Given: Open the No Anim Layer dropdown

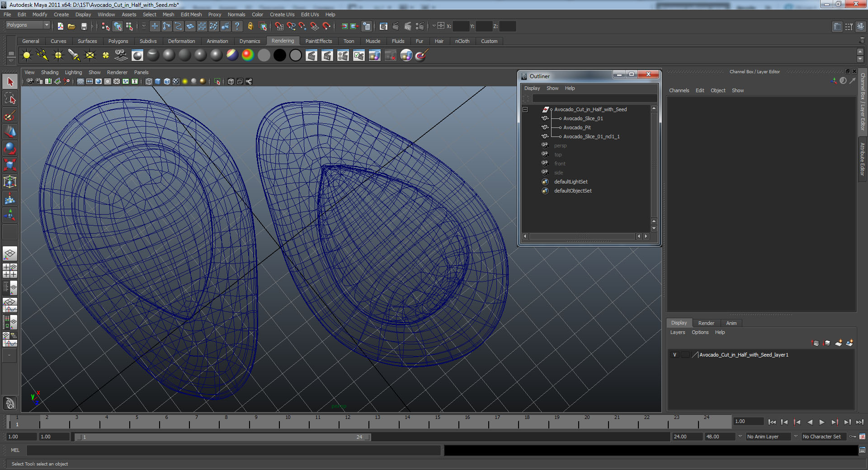Looking at the screenshot, I should (x=768, y=437).
